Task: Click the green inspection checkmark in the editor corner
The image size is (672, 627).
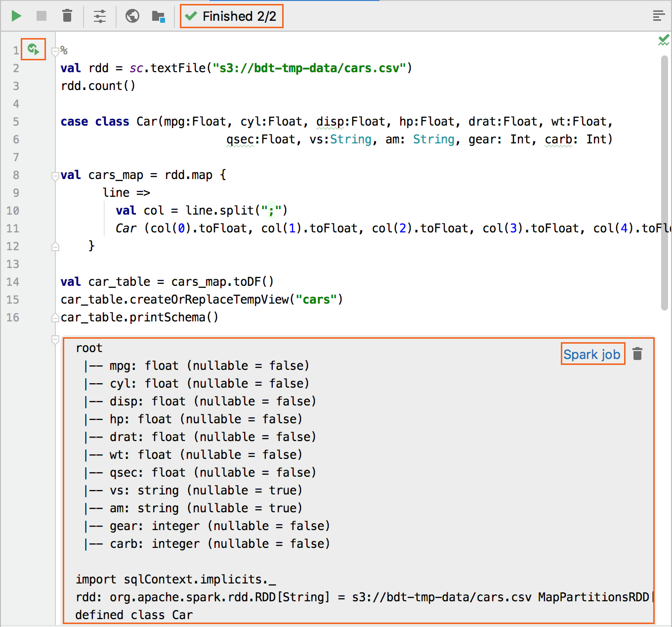Action: [663, 41]
